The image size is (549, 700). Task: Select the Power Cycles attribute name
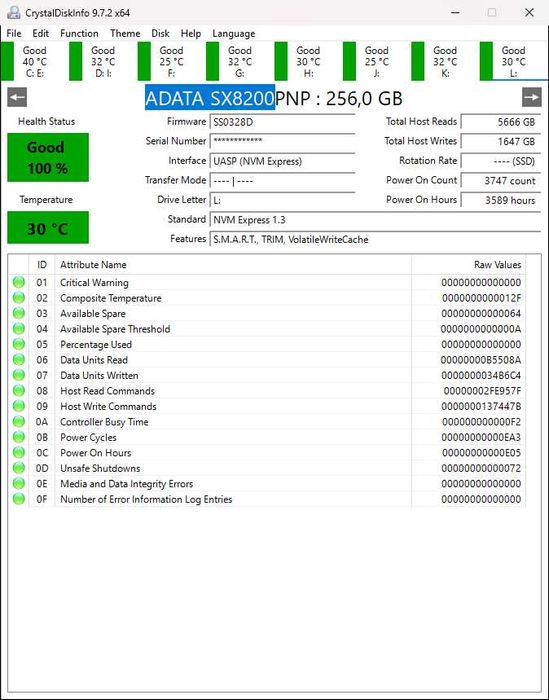[x=88, y=438]
